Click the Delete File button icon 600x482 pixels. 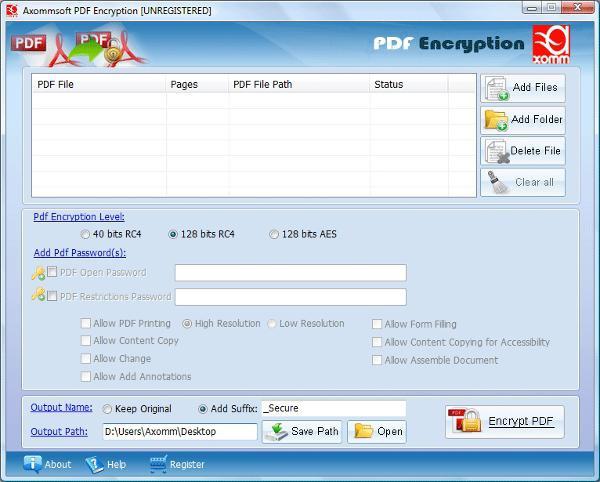coord(497,152)
